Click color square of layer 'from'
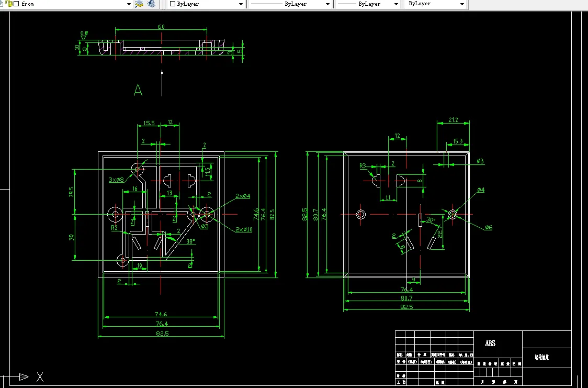The height and width of the screenshot is (388, 588). (16, 4)
